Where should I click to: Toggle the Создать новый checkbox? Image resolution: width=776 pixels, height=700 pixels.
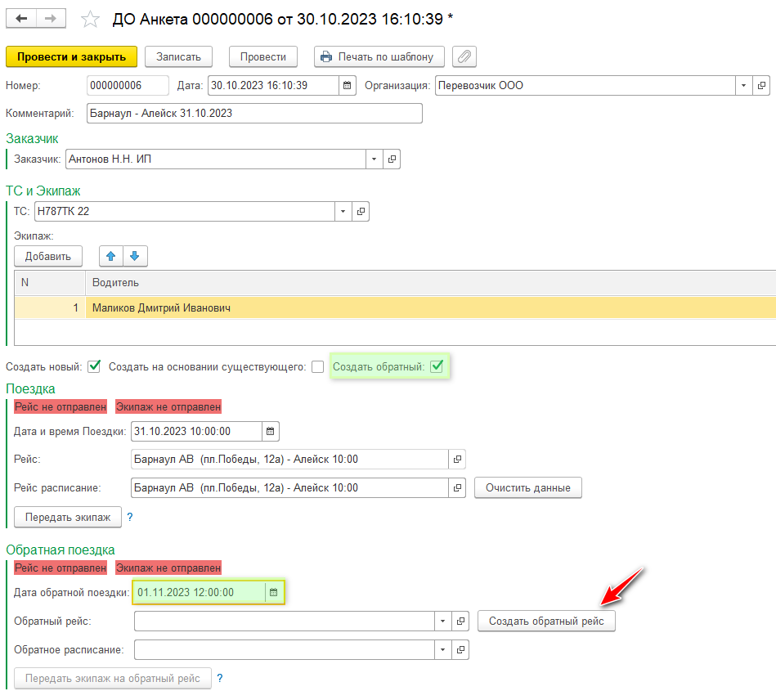(x=94, y=366)
